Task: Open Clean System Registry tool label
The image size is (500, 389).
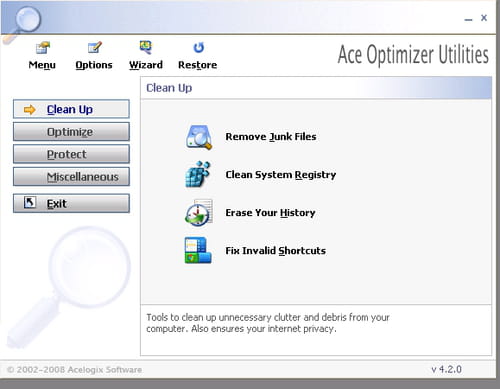Action: 281,175
